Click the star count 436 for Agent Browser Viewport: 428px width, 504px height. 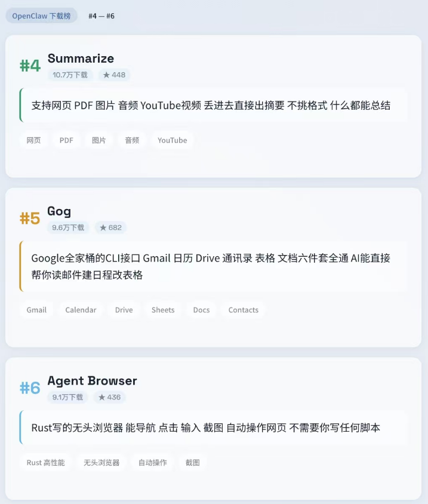point(109,397)
